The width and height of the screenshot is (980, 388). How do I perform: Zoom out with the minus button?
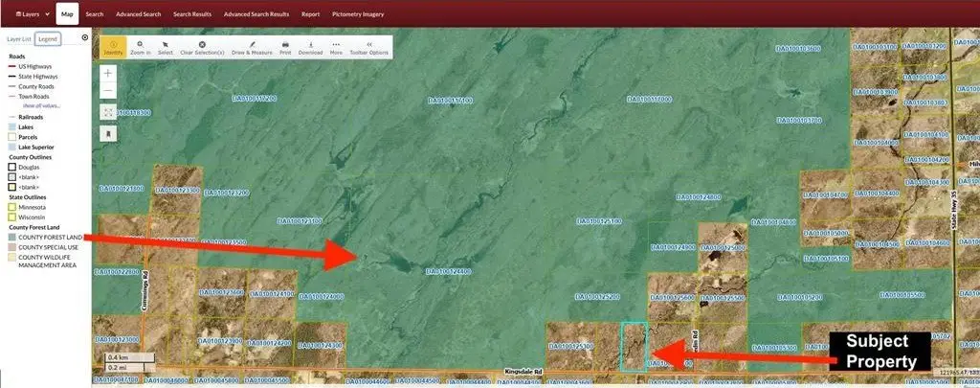[x=108, y=91]
